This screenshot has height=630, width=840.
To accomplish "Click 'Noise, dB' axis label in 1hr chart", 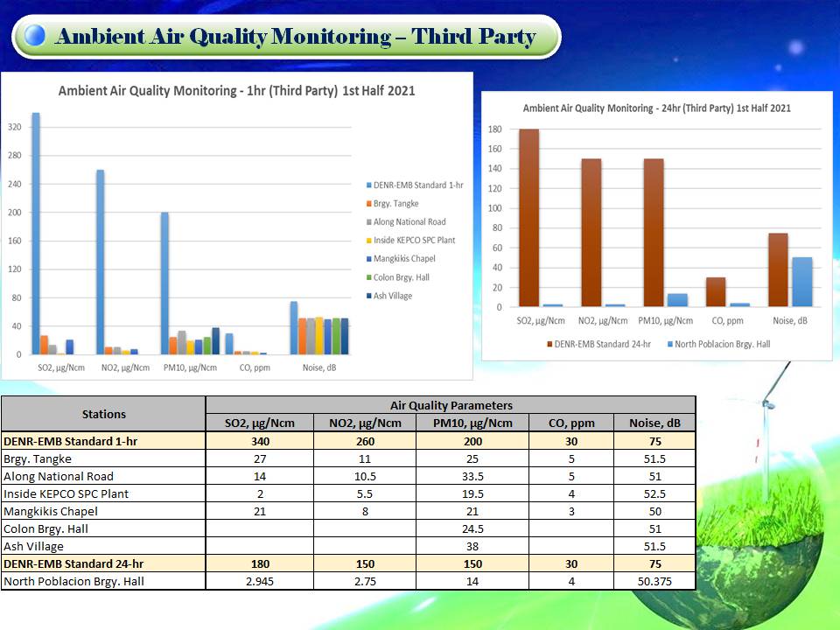I will (x=319, y=368).
